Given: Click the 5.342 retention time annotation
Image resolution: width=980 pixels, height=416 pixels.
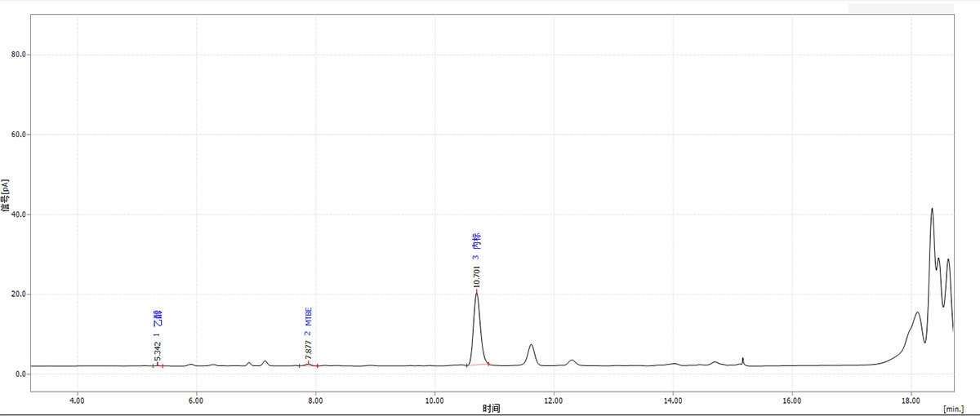Looking at the screenshot, I should pos(158,351).
